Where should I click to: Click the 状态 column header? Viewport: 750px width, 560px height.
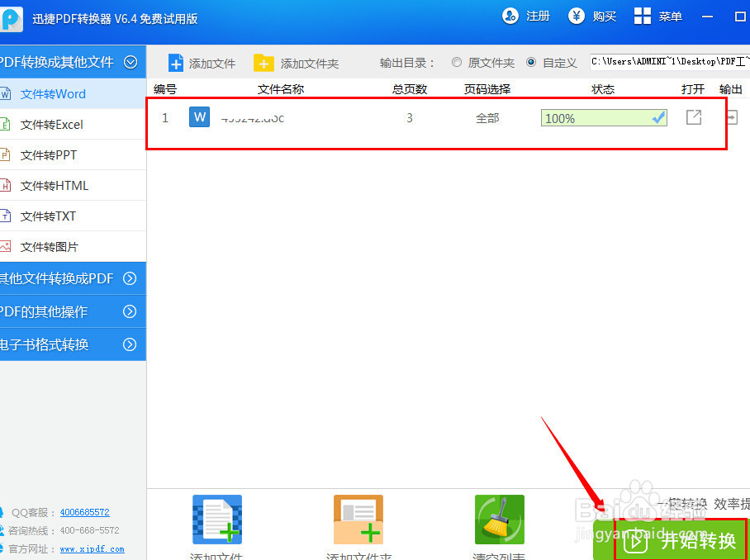click(603, 89)
